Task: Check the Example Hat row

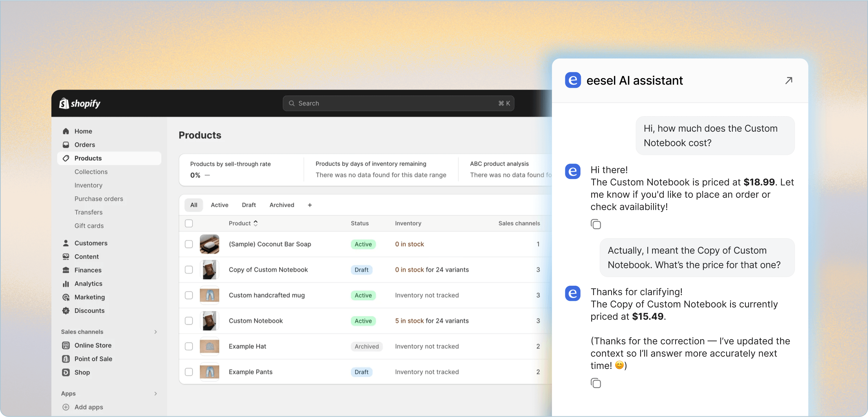Action: coord(189,346)
